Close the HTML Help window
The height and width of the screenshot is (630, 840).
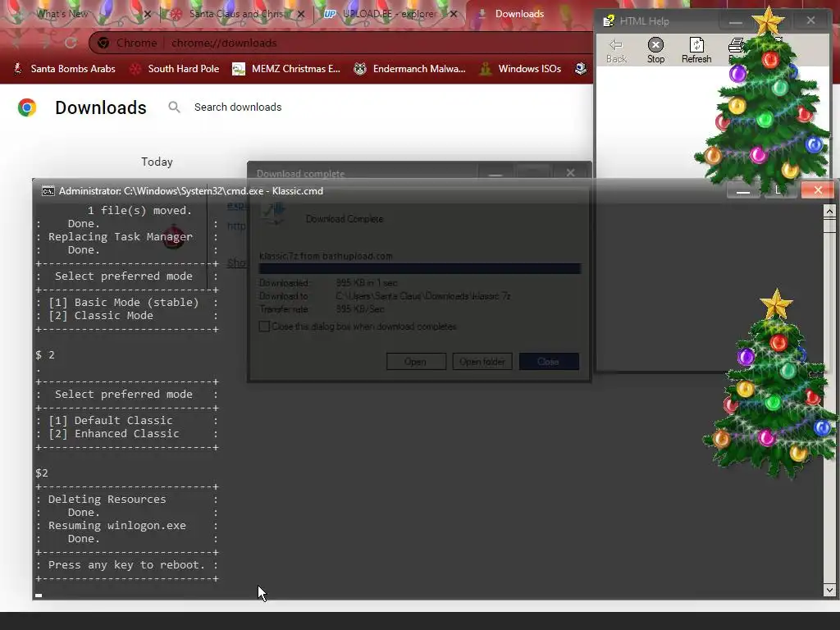point(810,21)
